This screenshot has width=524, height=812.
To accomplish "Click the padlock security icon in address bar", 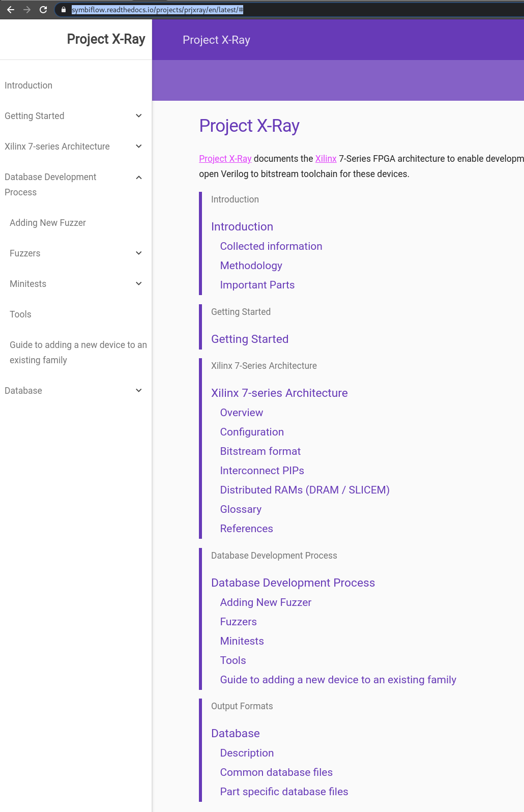I will point(62,9).
